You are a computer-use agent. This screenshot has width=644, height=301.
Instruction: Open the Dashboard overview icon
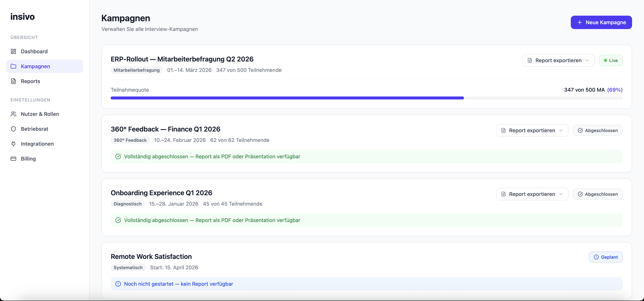pyautogui.click(x=14, y=51)
